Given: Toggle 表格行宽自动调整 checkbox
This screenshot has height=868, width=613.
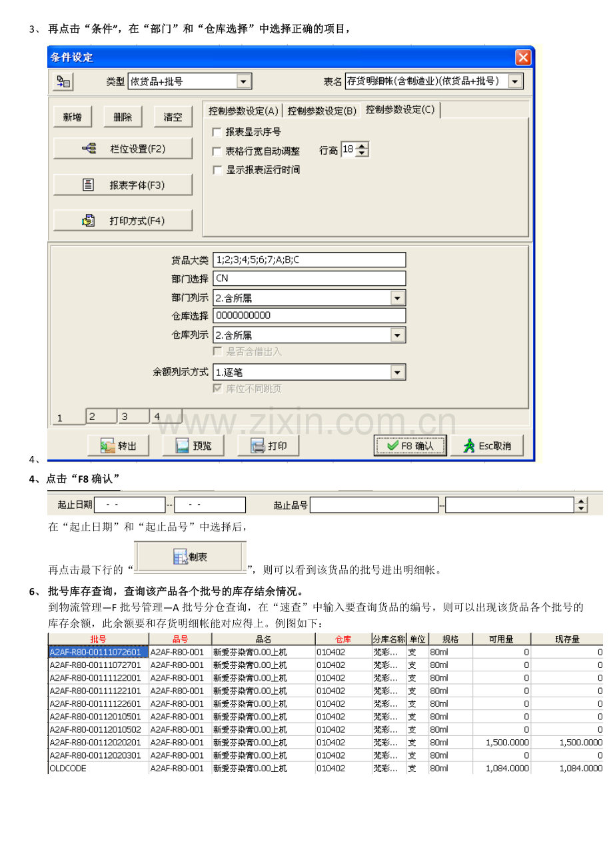Looking at the screenshot, I should [217, 151].
